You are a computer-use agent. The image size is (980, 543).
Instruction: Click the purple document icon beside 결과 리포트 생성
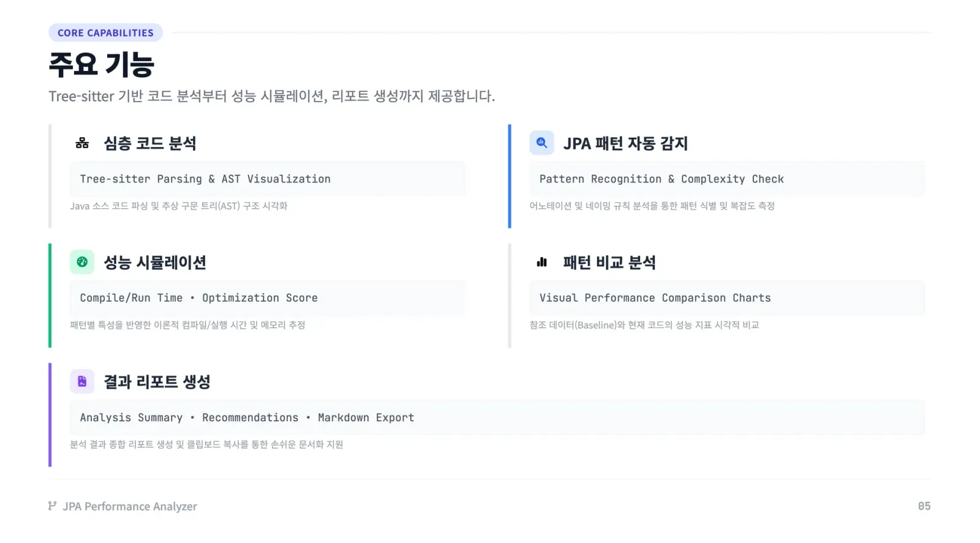[82, 381]
